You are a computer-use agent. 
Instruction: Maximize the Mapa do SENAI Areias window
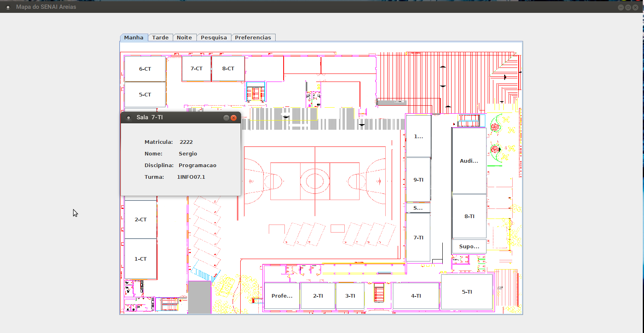[x=628, y=7]
